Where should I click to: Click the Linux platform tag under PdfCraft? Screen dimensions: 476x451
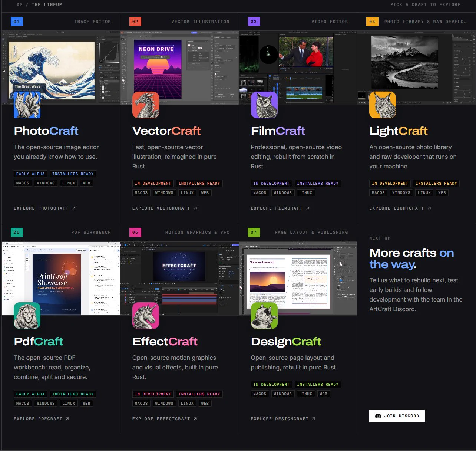coord(69,403)
